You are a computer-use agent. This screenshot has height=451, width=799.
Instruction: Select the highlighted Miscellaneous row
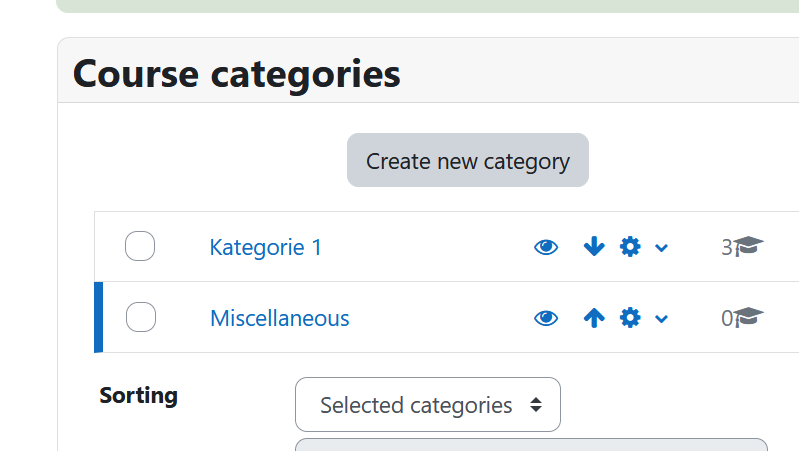(446, 317)
